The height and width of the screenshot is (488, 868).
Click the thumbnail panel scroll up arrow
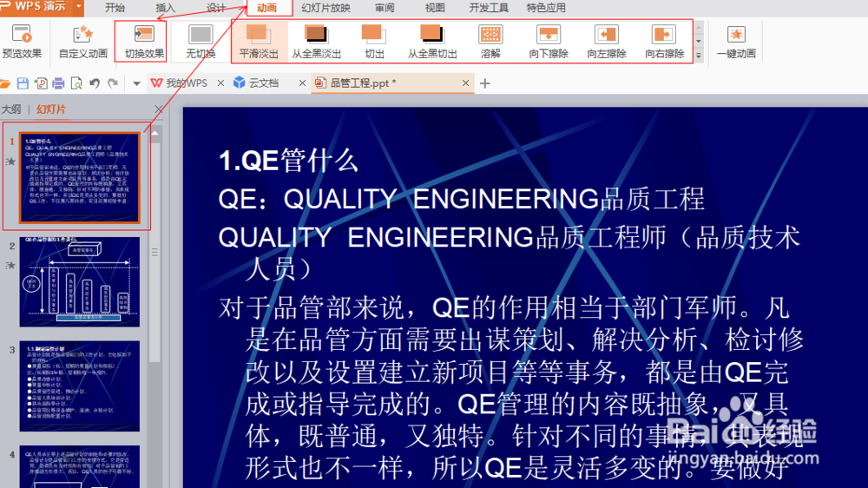[155, 134]
